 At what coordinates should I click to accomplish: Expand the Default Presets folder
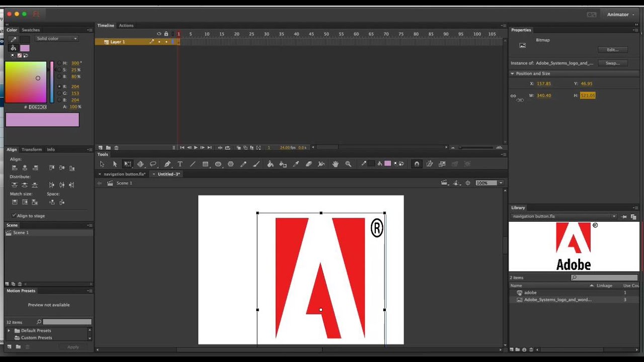pos(9,330)
